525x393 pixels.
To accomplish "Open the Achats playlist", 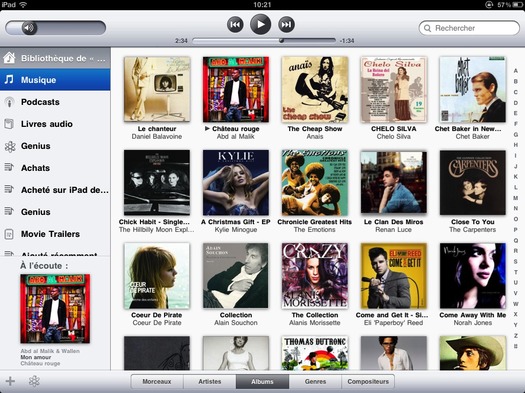I will tap(55, 168).
